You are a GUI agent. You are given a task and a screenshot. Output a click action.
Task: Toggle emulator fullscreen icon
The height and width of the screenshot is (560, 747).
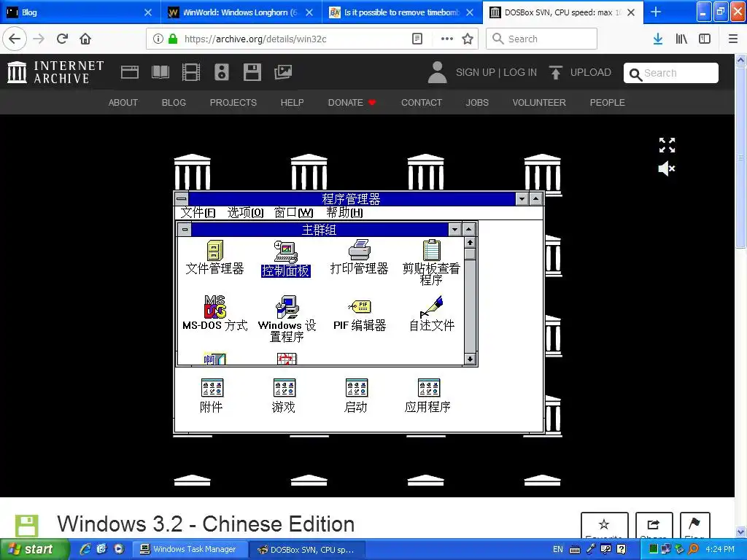click(667, 145)
